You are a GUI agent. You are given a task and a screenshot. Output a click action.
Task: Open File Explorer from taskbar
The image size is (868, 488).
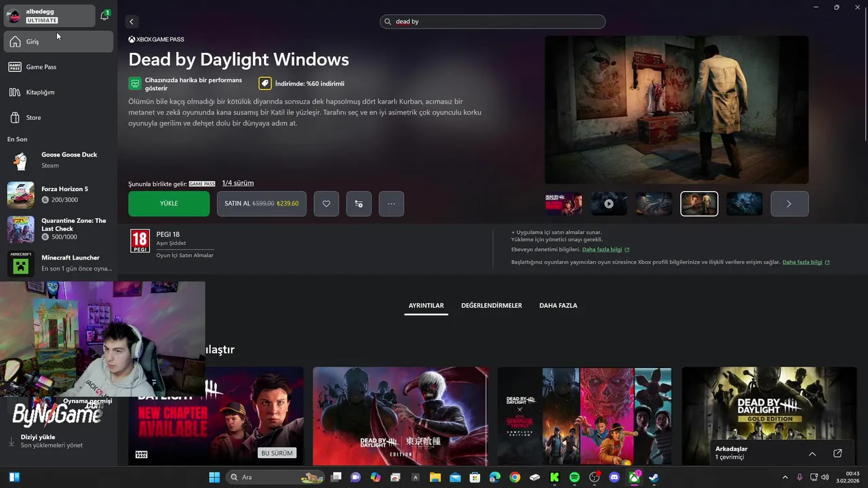[435, 477]
